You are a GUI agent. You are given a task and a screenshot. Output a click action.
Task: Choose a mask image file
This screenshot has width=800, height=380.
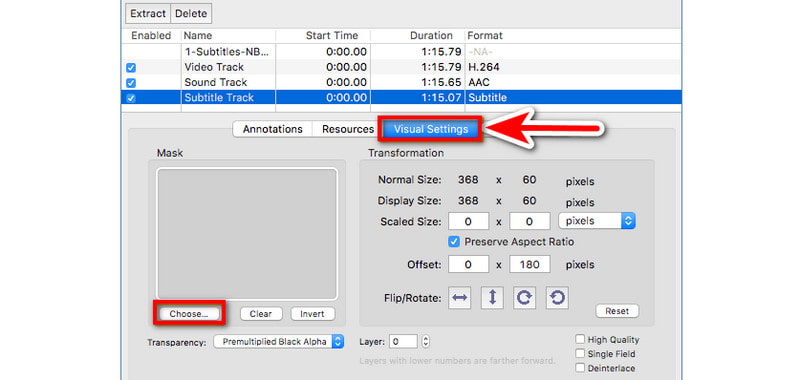pyautogui.click(x=189, y=314)
